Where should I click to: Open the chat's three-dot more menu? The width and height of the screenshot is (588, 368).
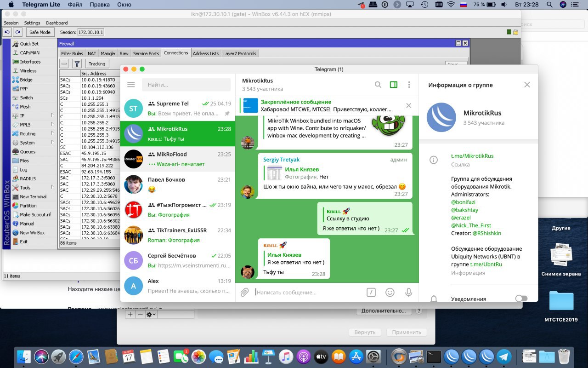(x=409, y=85)
